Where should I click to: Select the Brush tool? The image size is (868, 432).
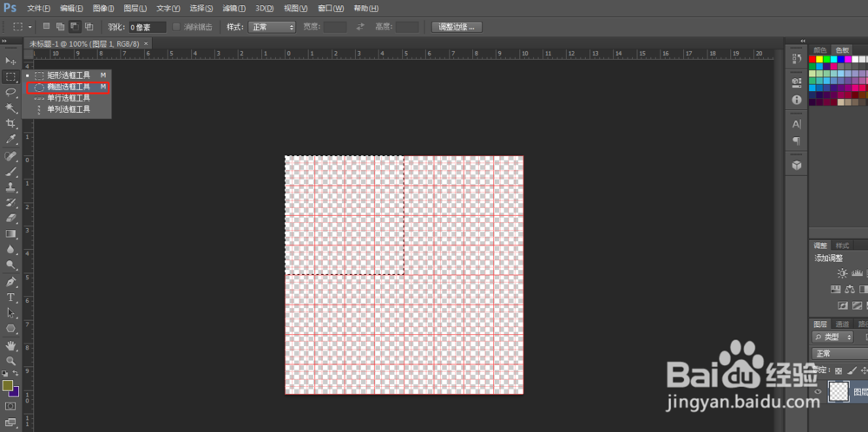tap(10, 172)
